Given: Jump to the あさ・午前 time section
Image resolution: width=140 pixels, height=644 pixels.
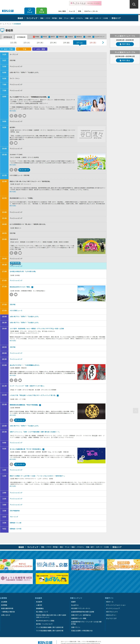Looking at the screenshot, I should point(7,49).
